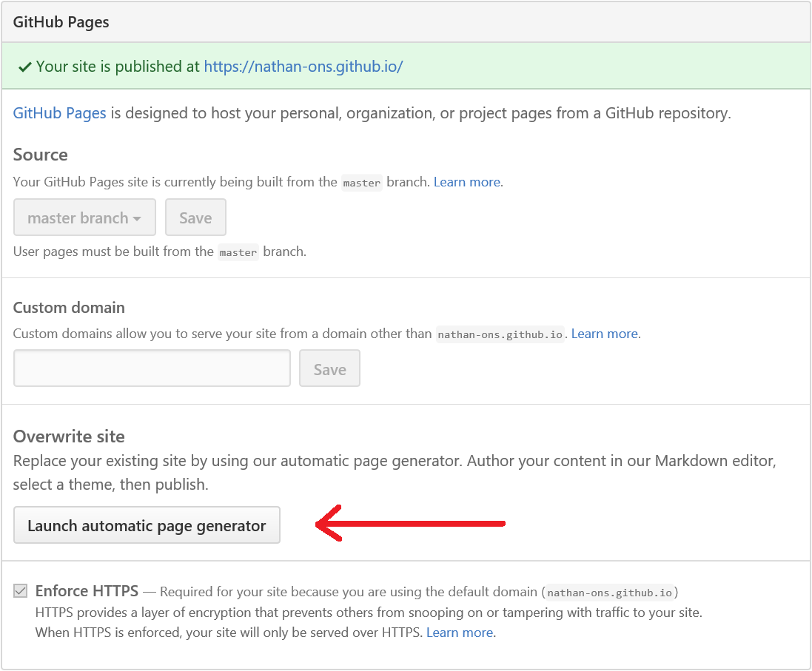812x671 pixels.
Task: Select the Source section heading
Action: click(x=41, y=155)
